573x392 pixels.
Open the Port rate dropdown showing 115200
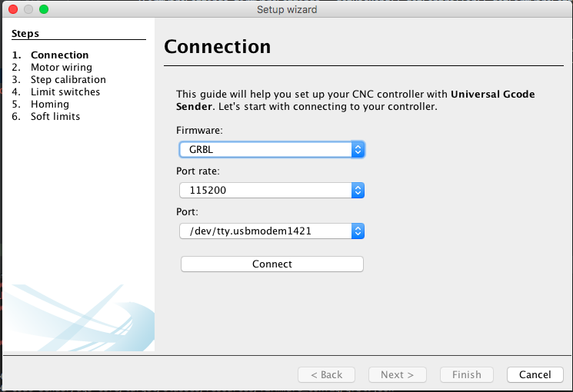click(272, 191)
